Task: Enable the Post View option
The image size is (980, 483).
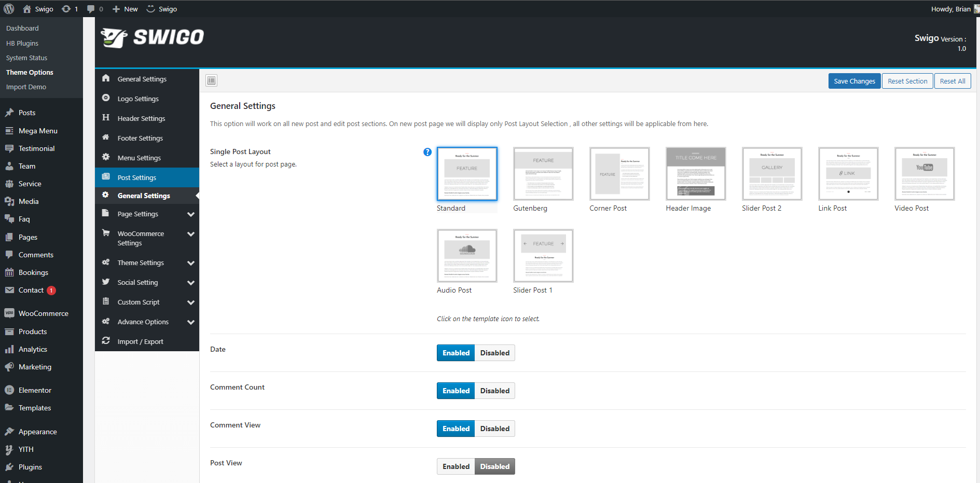Action: pos(456,466)
